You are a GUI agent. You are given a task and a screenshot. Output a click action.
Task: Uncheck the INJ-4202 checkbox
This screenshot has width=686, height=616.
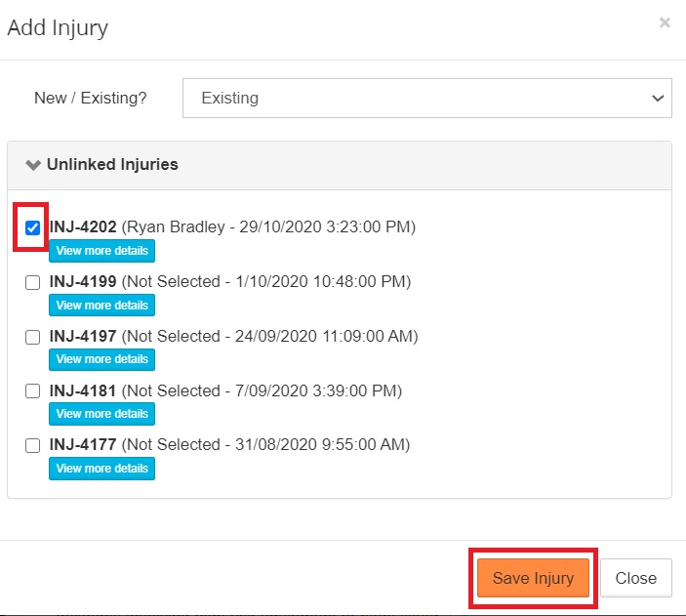coord(32,227)
